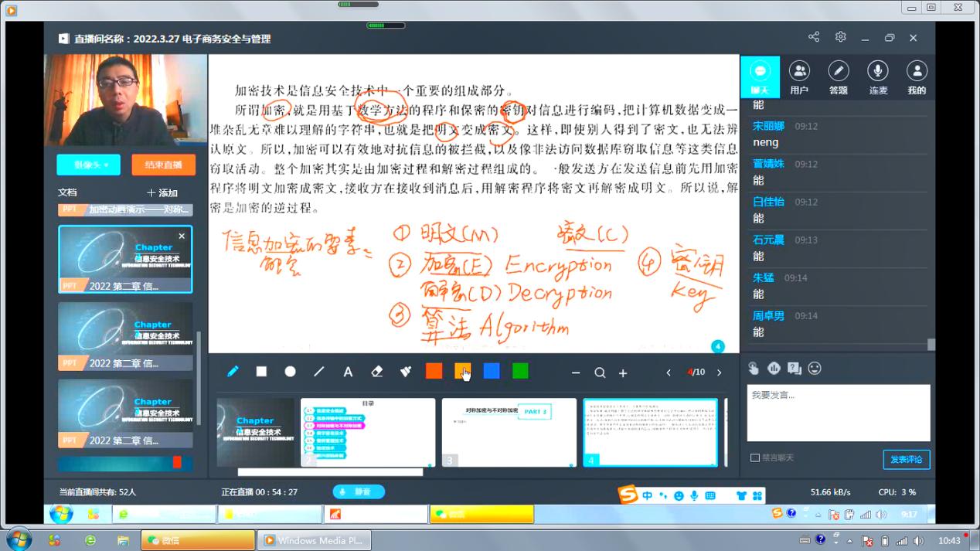The height and width of the screenshot is (551, 980).
Task: Select the eraser tool
Action: pyautogui.click(x=377, y=372)
